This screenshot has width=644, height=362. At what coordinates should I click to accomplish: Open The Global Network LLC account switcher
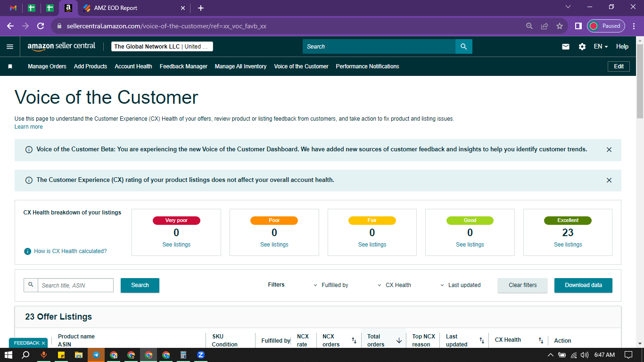click(162, 47)
